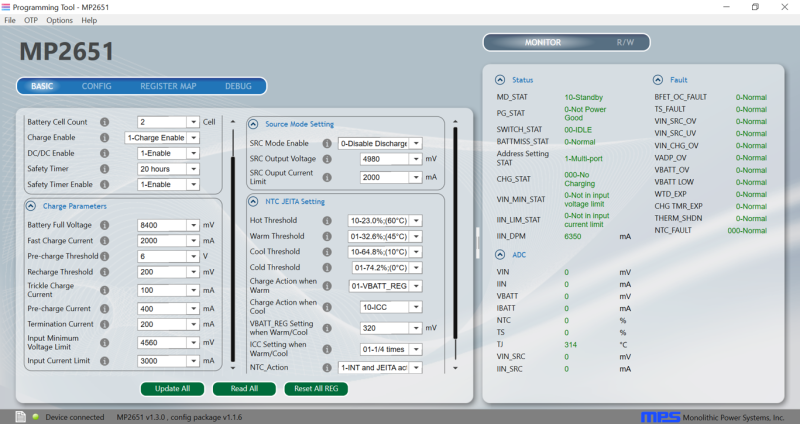The height and width of the screenshot is (424, 800).
Task: Show info for Trickle Charge Current
Action: click(105, 290)
